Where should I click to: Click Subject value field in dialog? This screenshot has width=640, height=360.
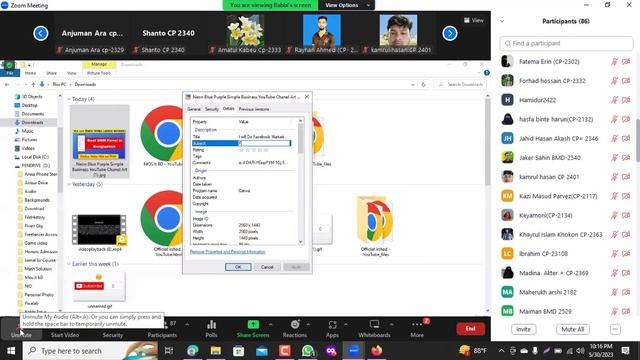264,143
